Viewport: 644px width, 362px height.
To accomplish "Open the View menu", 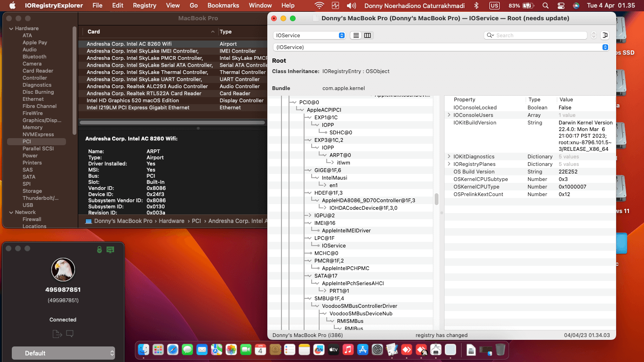I will pos(173,6).
